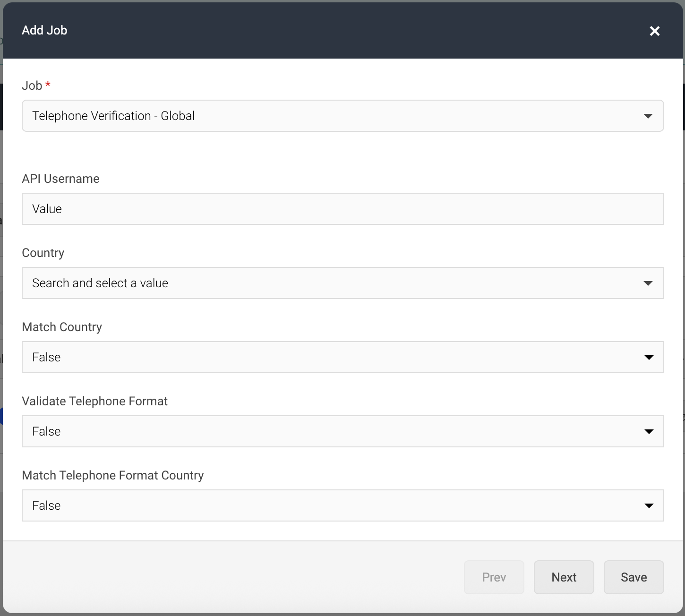
Task: Click the Country dropdown chevron icon
Action: pyautogui.click(x=649, y=283)
